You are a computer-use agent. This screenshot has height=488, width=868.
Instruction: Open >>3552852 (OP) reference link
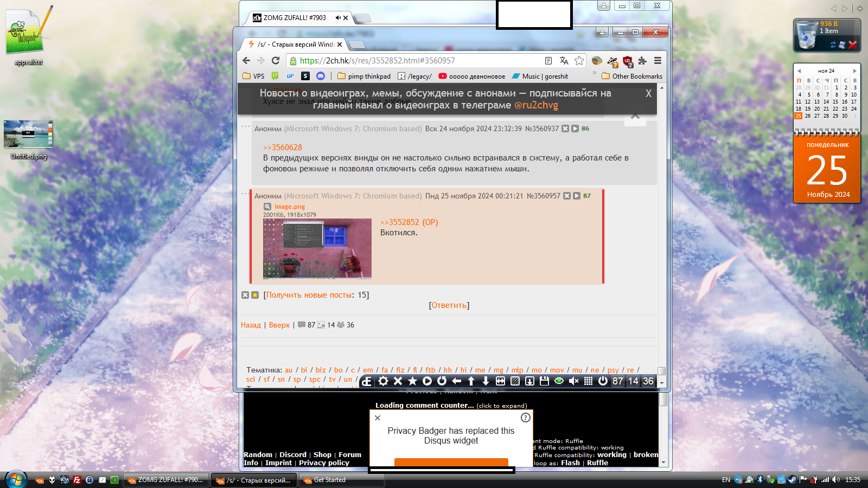(x=409, y=222)
